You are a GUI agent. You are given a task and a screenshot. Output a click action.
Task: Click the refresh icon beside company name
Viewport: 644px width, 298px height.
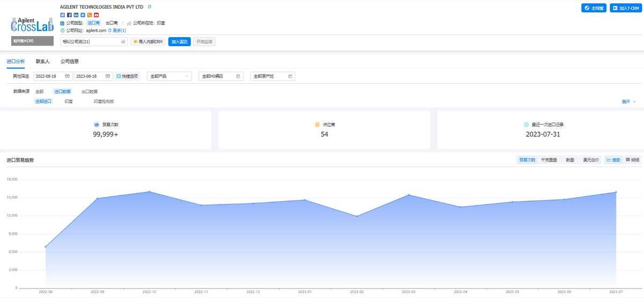tap(150, 6)
